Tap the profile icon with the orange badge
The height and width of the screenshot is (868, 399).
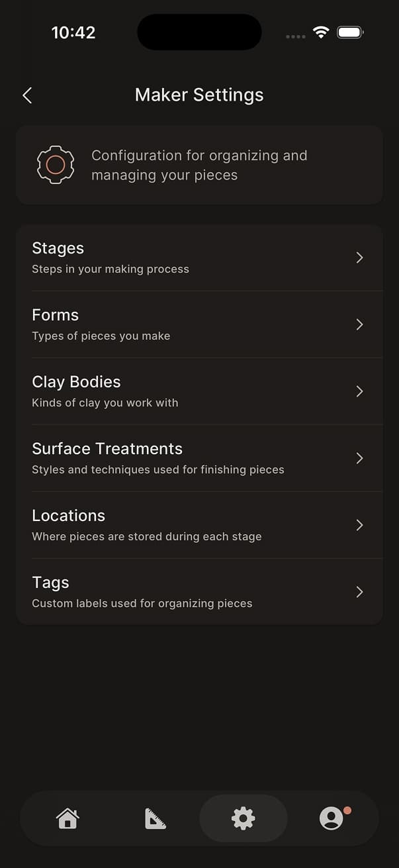coord(332,818)
